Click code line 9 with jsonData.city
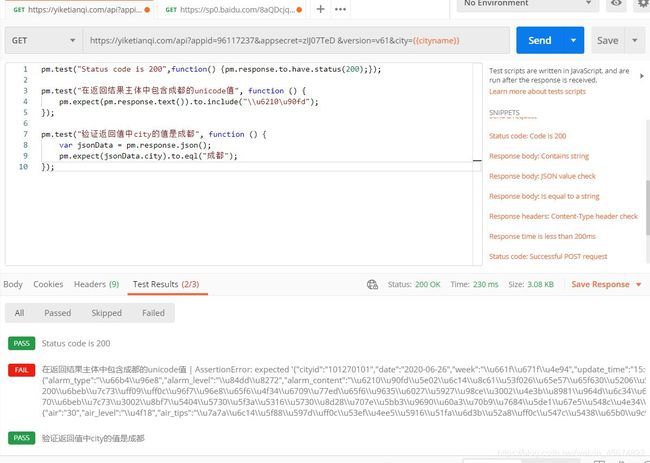Screen dimensions: 650x463 [148, 156]
